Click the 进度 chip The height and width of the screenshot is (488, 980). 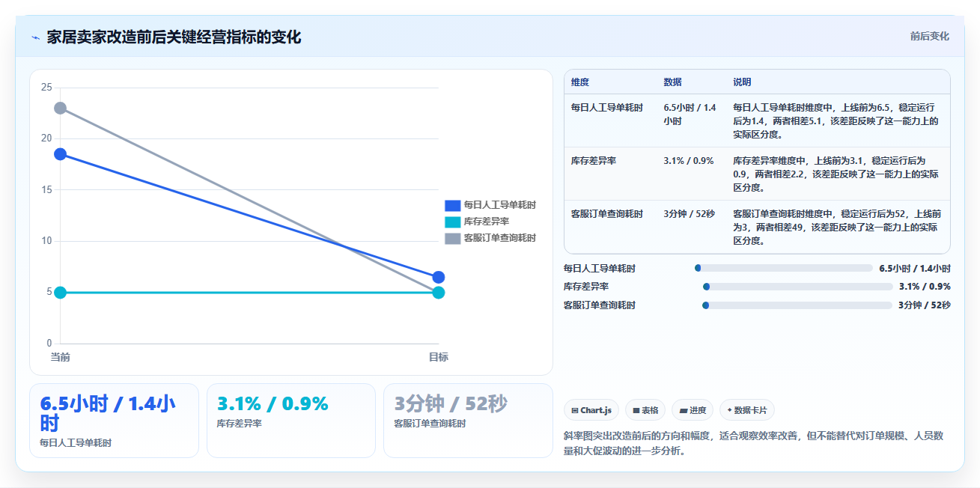[x=693, y=410]
